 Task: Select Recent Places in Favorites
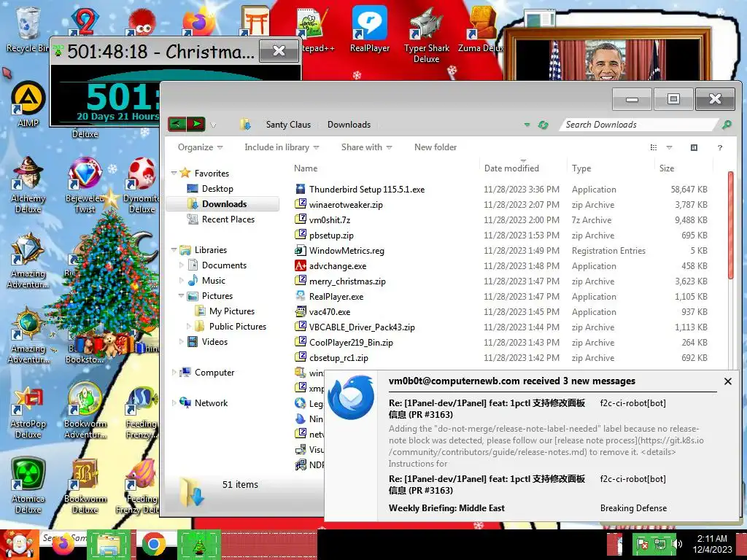[x=228, y=219]
